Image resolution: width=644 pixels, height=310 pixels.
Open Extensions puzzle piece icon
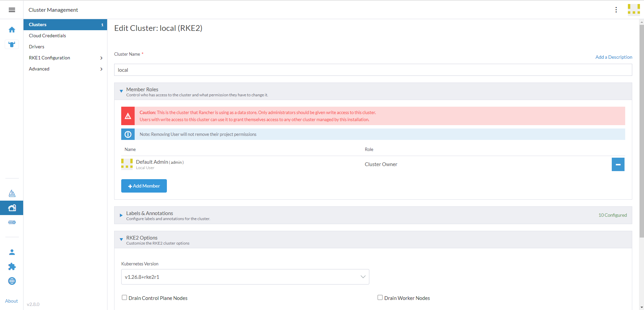12,266
